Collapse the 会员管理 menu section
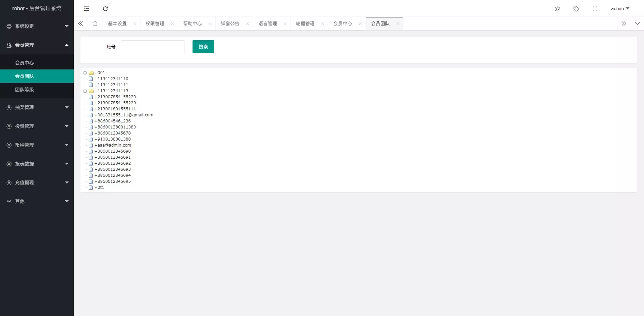 pyautogui.click(x=37, y=45)
